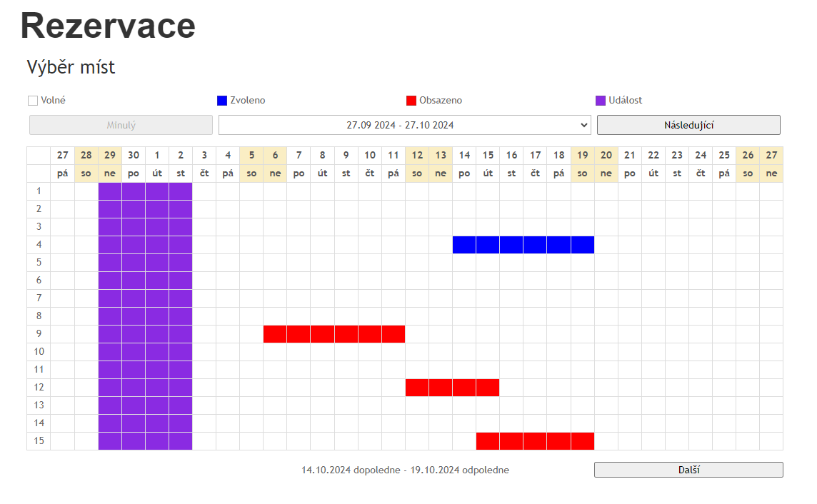Click the disabled Minulý button

point(121,125)
